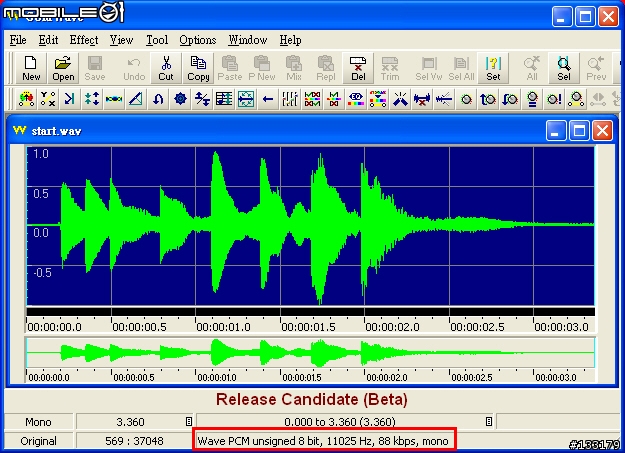Open the Offset effect icon

click(x=202, y=99)
